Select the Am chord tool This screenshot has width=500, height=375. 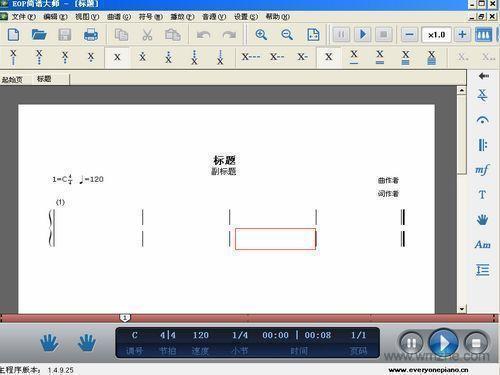click(x=482, y=245)
